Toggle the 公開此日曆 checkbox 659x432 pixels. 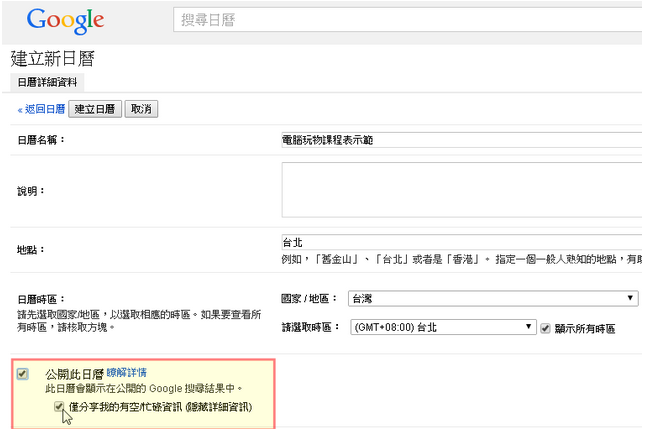[x=23, y=374]
